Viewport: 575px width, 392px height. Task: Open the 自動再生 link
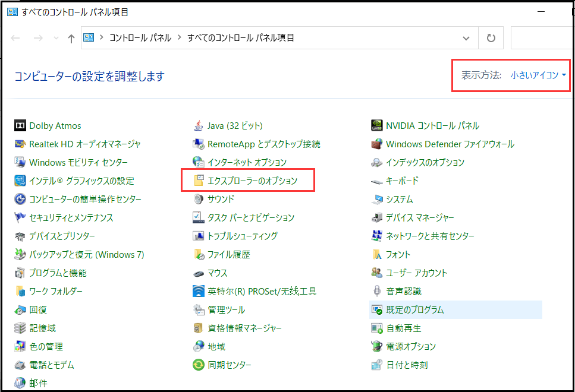pyautogui.click(x=404, y=328)
